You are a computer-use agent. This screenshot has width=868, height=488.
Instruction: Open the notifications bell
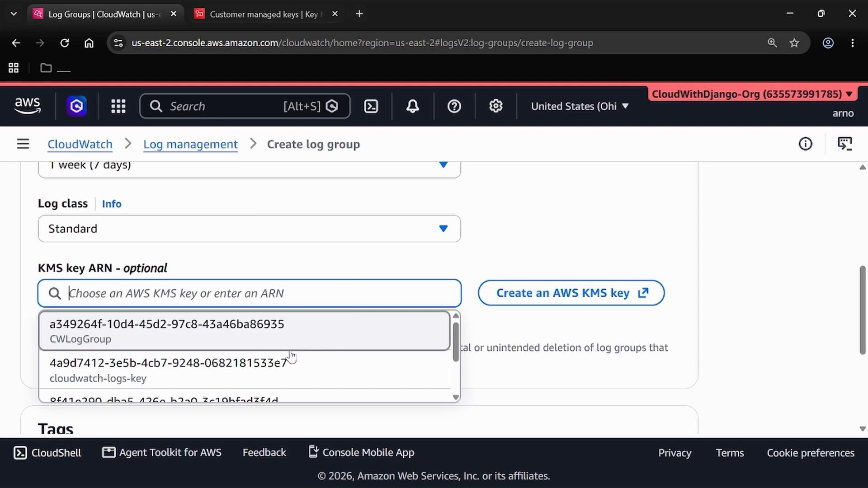click(x=412, y=106)
